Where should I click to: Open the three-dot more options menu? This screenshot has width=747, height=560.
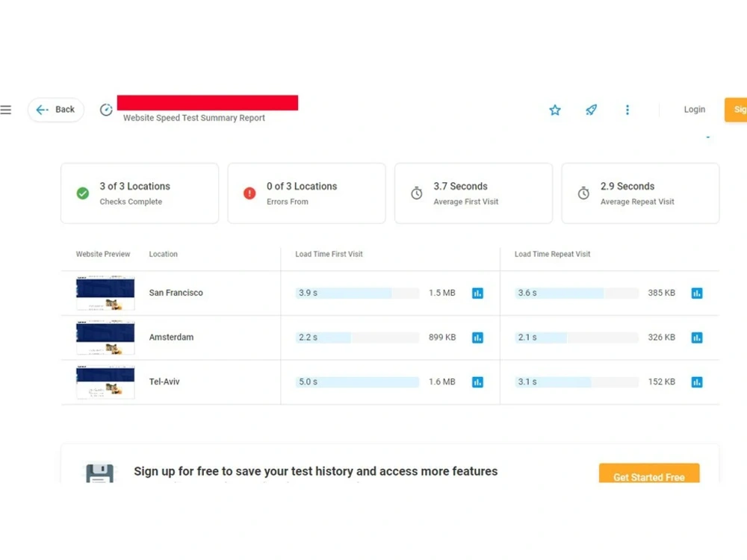point(627,110)
